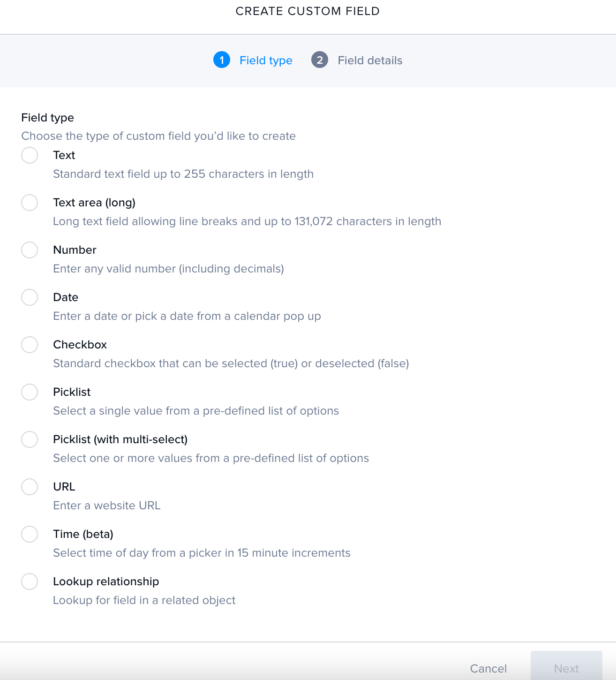
Task: Choose the URL field type radio button
Action: point(30,487)
